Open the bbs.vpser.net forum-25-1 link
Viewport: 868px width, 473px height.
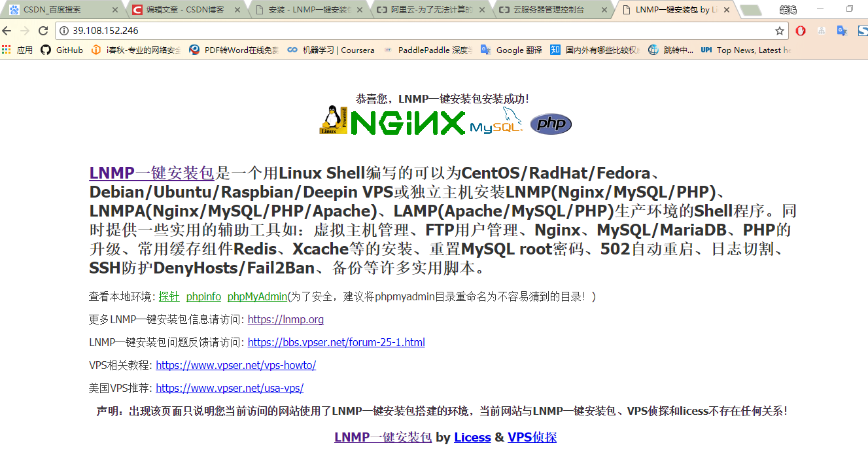336,343
